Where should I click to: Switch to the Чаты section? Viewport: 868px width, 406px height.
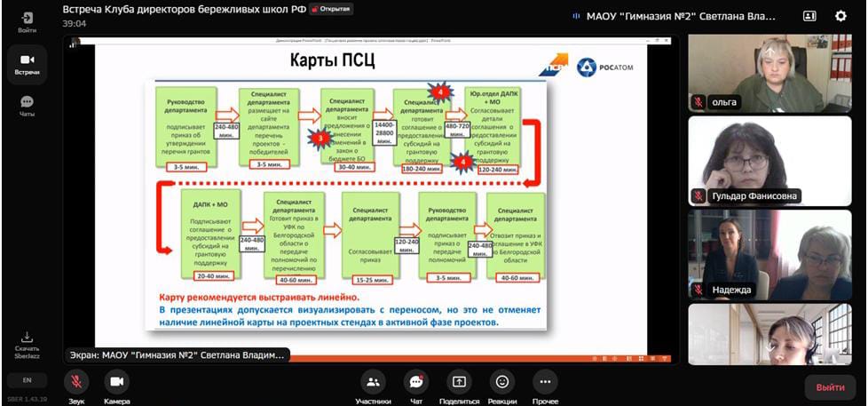(x=27, y=106)
